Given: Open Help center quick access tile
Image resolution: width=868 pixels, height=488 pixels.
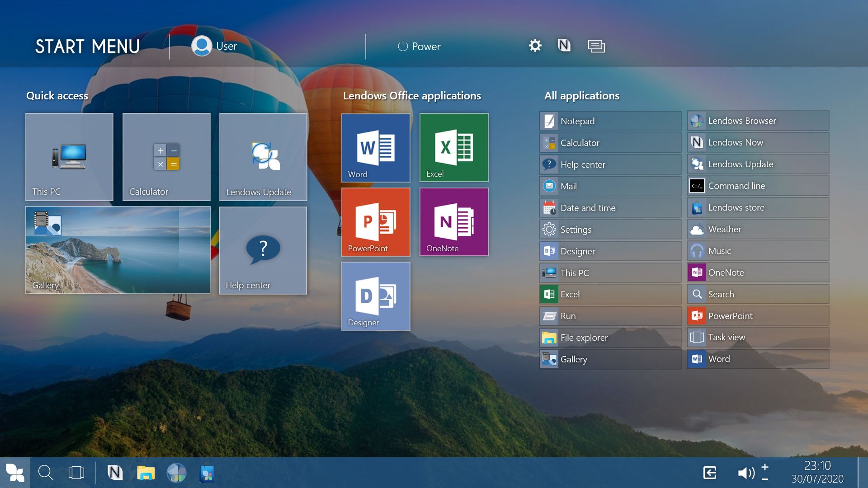Looking at the screenshot, I should (263, 250).
